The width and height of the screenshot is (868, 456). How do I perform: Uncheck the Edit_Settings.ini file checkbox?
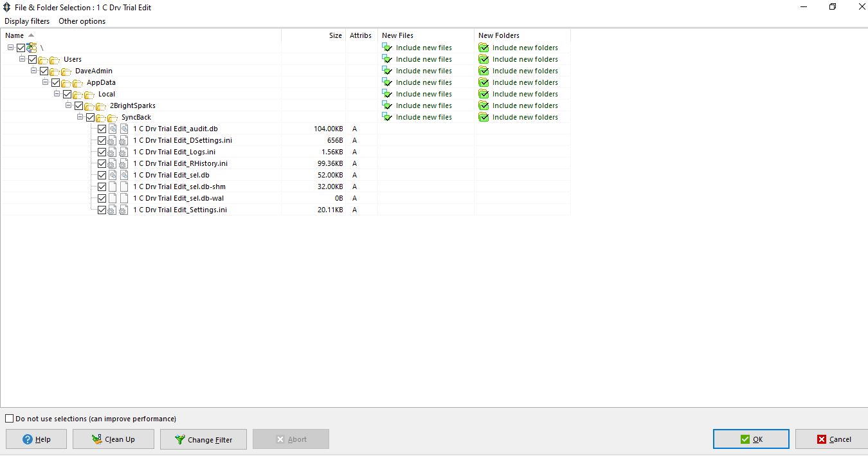pos(102,210)
